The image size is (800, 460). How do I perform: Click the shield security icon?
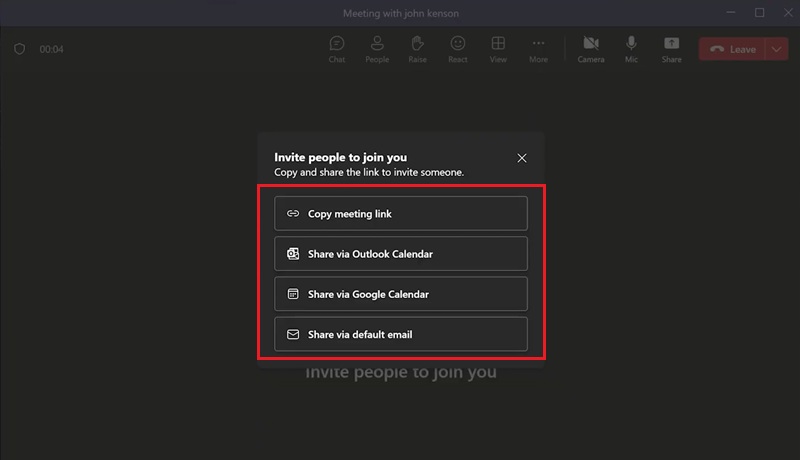[x=19, y=49]
